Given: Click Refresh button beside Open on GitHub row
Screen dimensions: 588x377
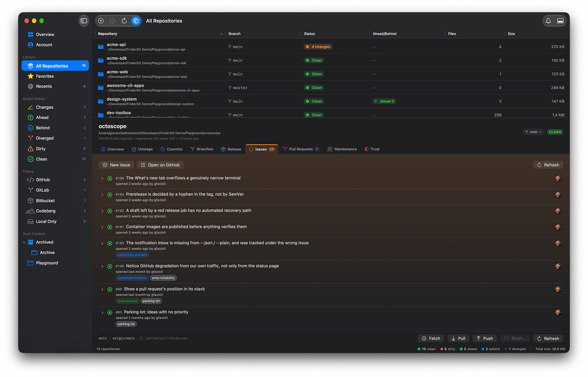Looking at the screenshot, I should pos(548,165).
